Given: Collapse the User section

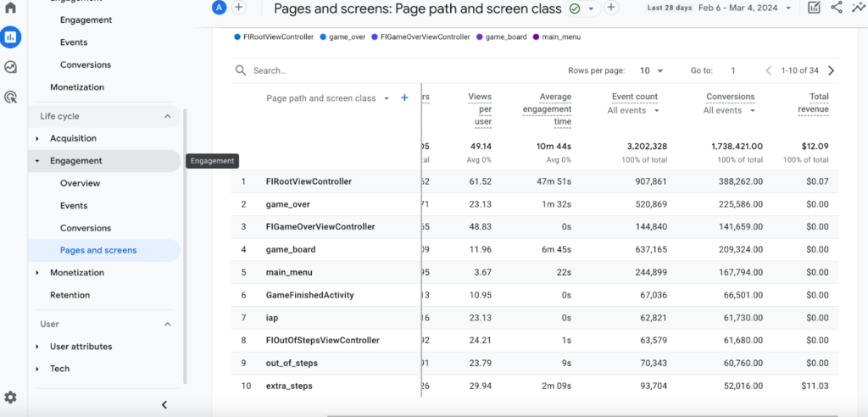Looking at the screenshot, I should click(167, 324).
